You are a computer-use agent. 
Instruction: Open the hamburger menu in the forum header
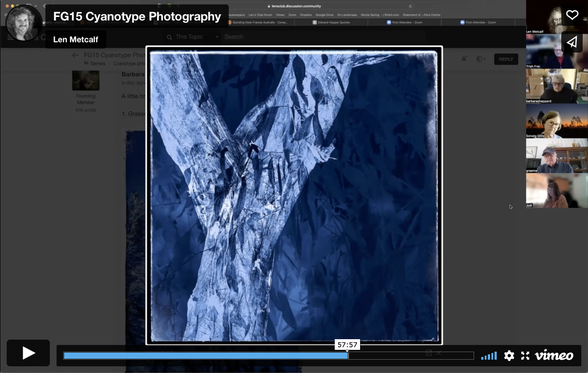click(10, 36)
